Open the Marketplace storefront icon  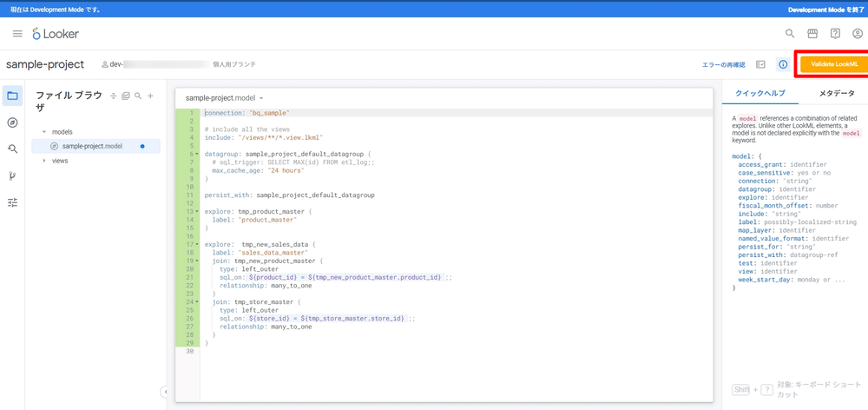(812, 33)
